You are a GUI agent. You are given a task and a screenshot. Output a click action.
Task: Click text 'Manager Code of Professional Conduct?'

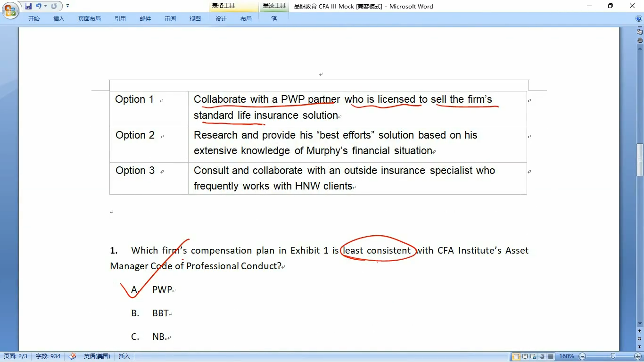click(x=196, y=266)
